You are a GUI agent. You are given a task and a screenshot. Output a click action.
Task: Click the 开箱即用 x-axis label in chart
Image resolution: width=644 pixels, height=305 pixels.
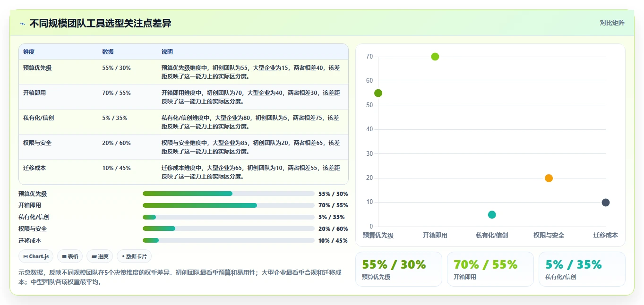(x=435, y=235)
